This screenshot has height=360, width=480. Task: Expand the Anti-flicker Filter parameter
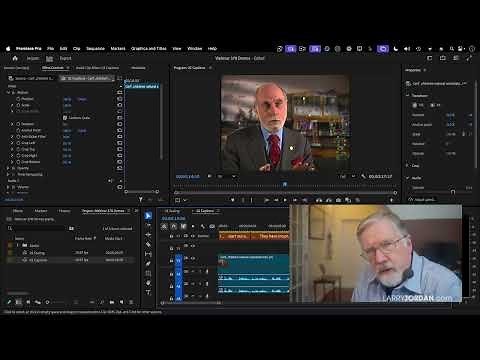tap(12, 137)
